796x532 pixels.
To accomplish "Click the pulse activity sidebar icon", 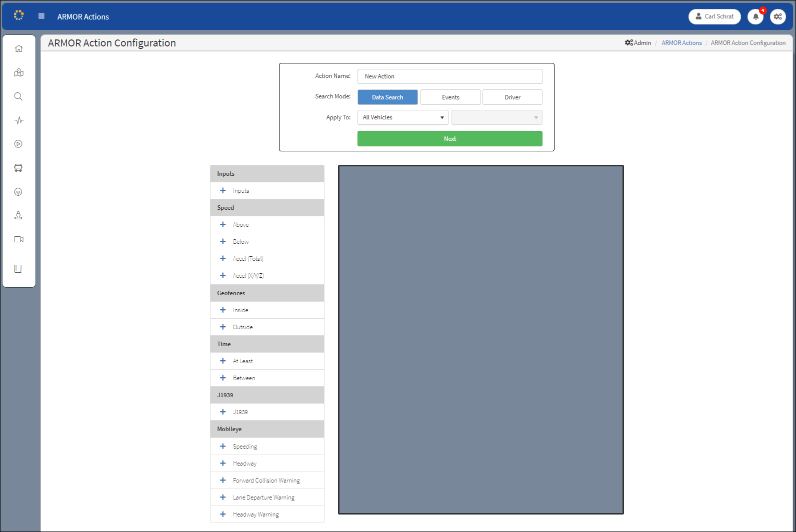I will pyautogui.click(x=18, y=120).
